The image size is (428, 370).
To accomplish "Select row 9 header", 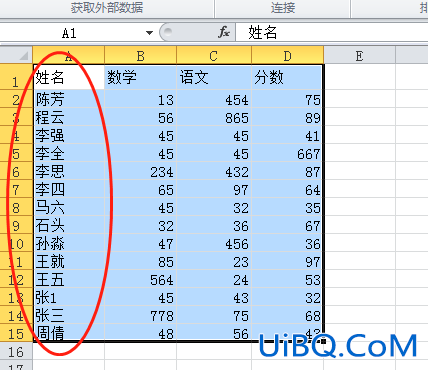I will tap(16, 225).
